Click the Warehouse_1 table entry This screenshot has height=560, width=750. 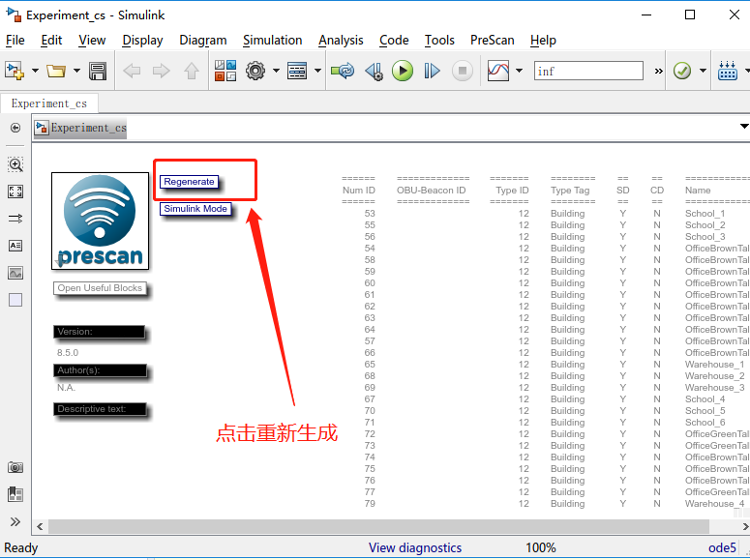(714, 365)
